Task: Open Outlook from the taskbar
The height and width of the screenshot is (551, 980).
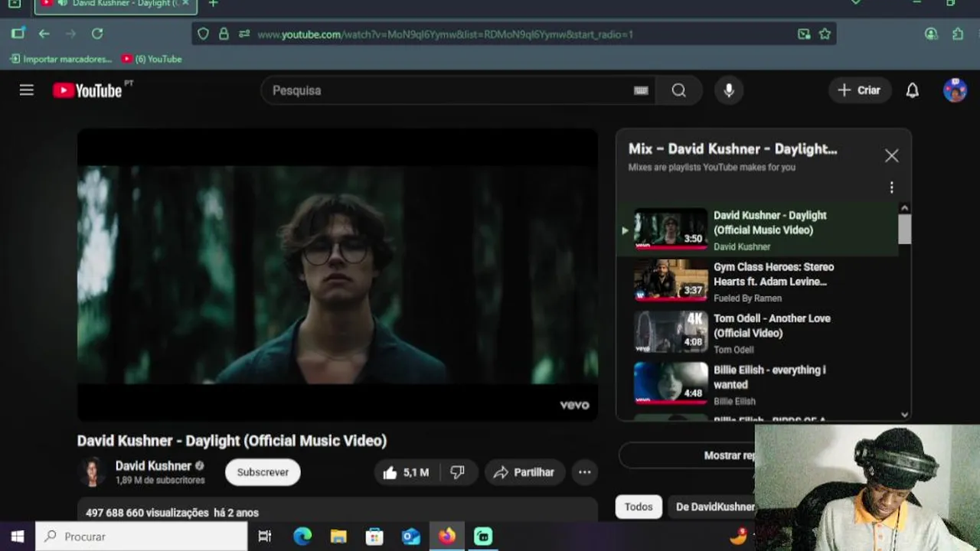Action: tap(411, 536)
